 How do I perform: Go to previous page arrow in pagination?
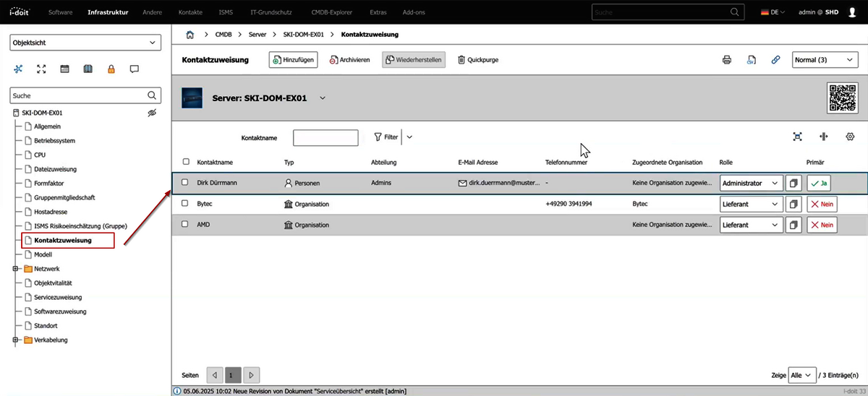point(215,375)
